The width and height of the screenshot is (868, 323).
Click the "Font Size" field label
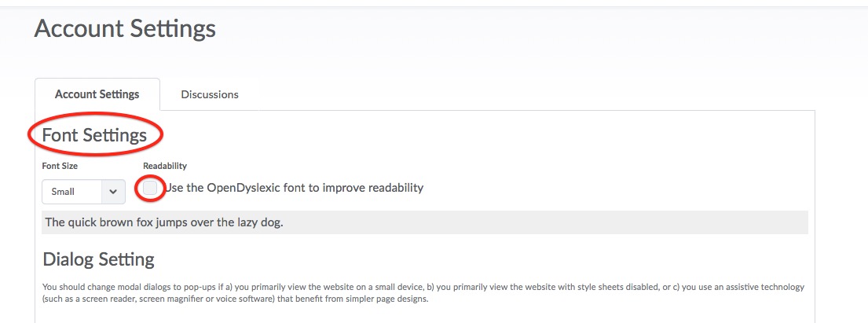(x=60, y=166)
